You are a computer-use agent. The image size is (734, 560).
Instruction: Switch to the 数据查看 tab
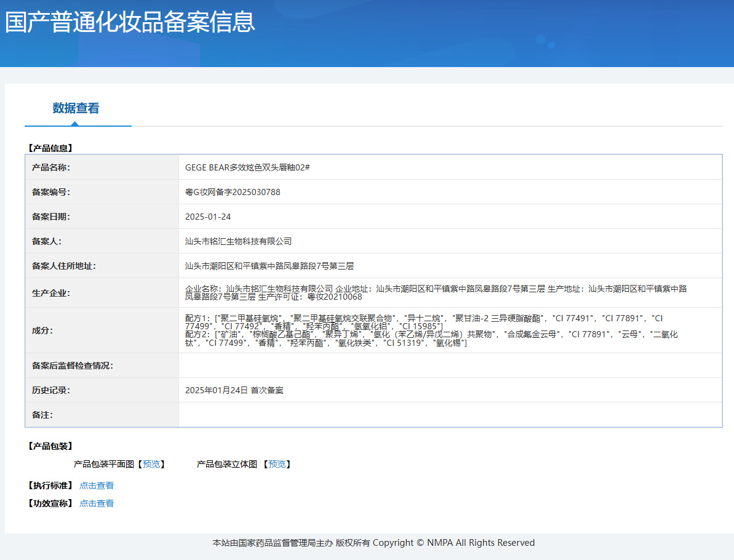[x=76, y=108]
